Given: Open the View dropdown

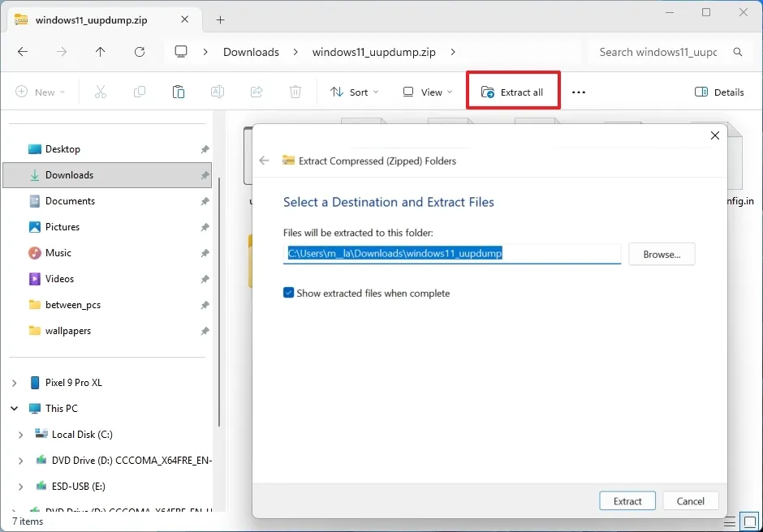Looking at the screenshot, I should tap(427, 91).
